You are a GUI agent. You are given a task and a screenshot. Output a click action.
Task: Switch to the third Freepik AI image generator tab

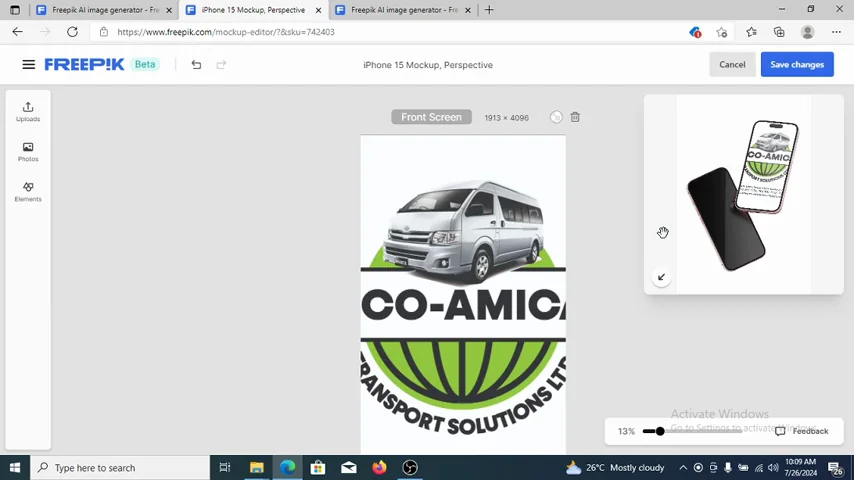click(403, 10)
